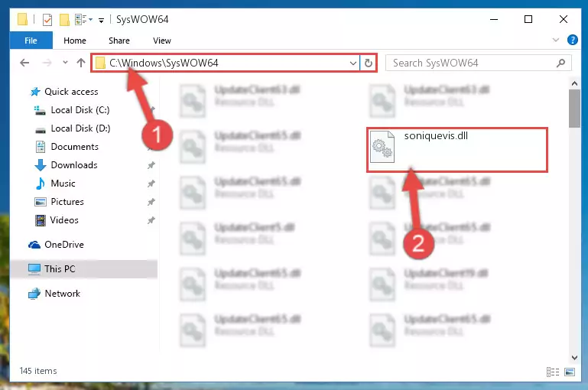Click the Pictures pin icon

(x=151, y=202)
